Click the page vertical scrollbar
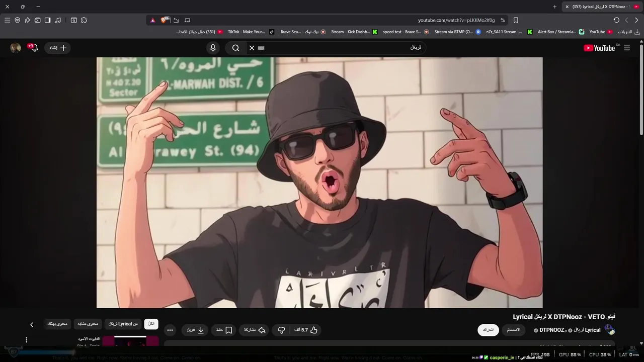 (x=641, y=90)
